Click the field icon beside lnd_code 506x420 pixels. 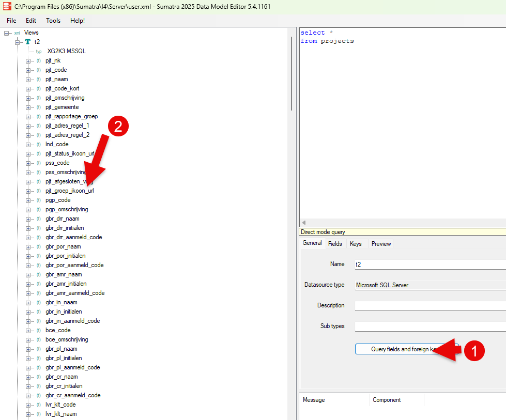tap(39, 145)
